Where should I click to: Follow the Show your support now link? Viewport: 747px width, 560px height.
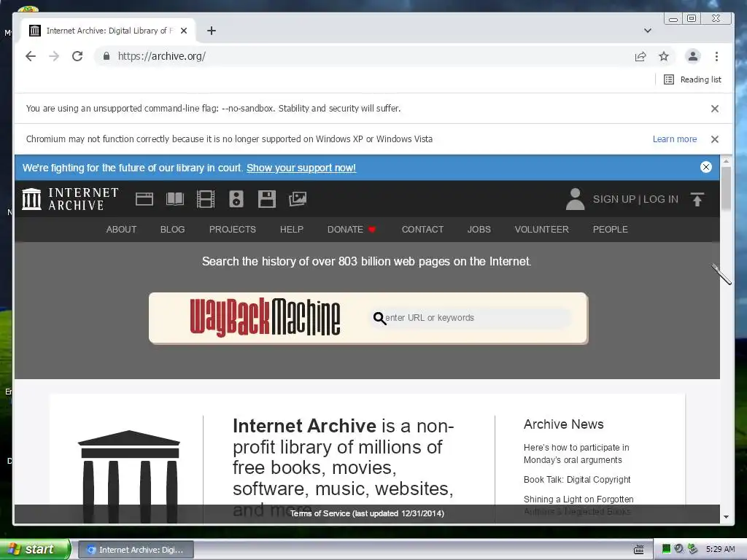point(301,168)
